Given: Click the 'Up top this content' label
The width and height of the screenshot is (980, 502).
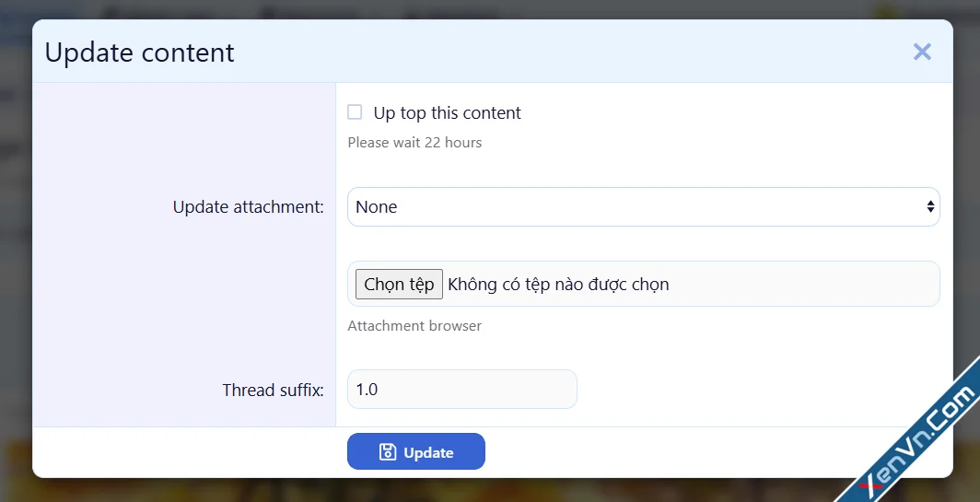Looking at the screenshot, I should pyautogui.click(x=447, y=113).
